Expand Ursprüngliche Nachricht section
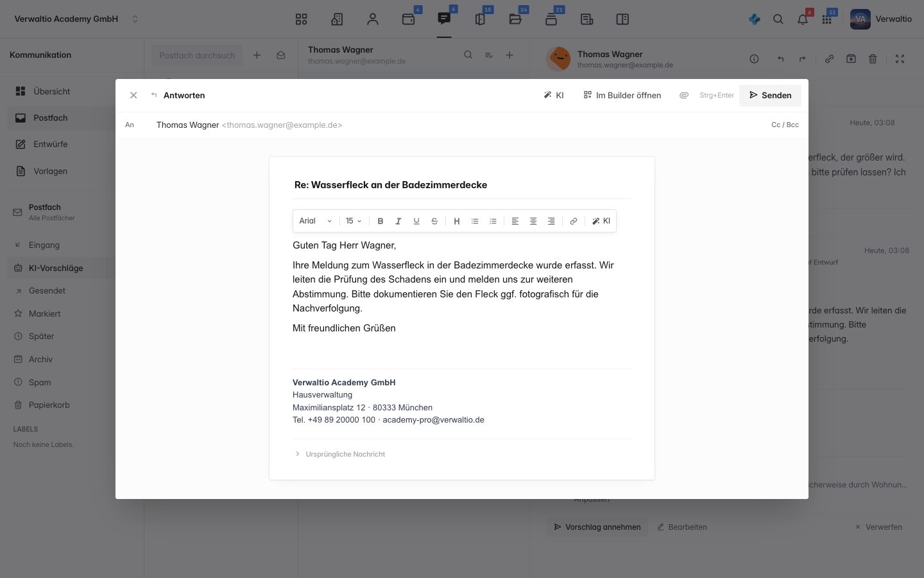 coord(340,454)
